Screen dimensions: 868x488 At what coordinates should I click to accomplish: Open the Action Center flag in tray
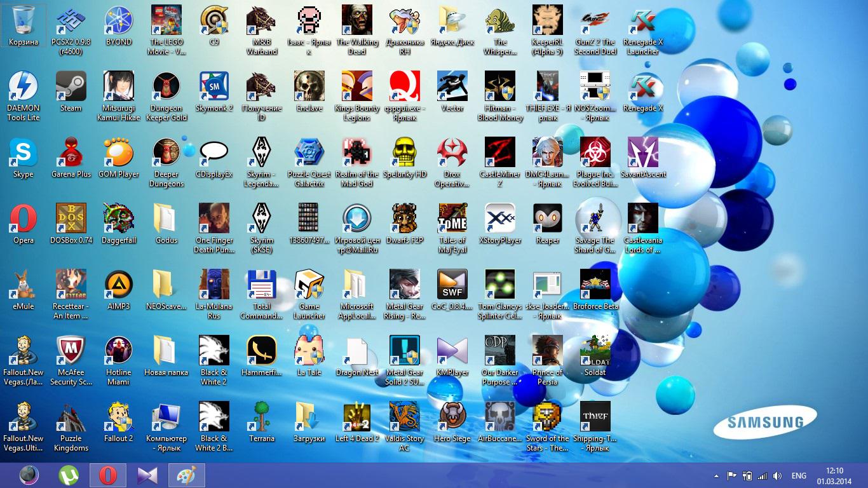pos(731,476)
